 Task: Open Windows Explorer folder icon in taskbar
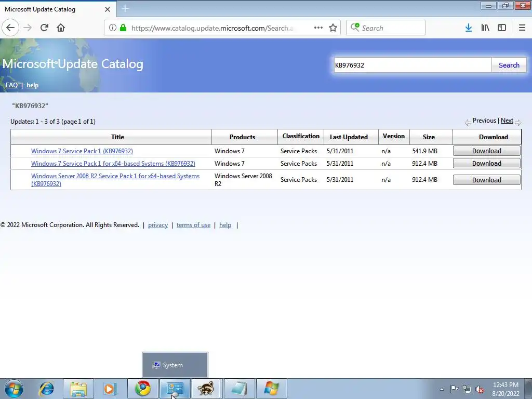pyautogui.click(x=78, y=389)
